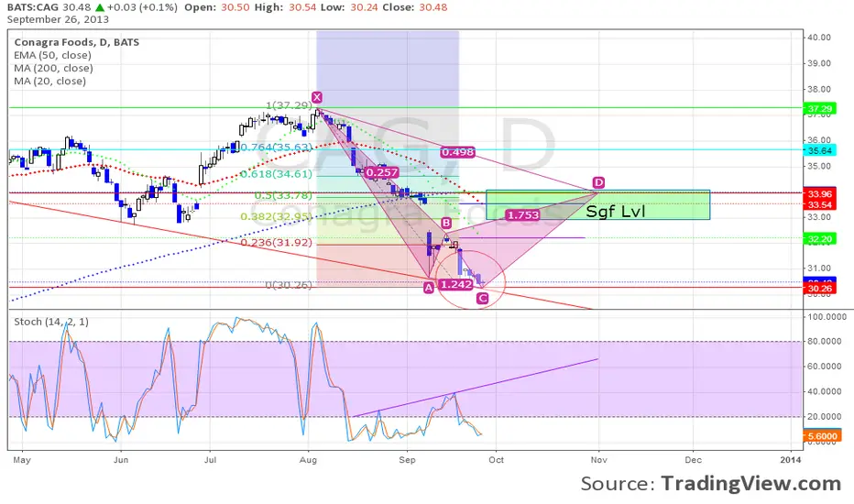Click the Fibonacci 0.382(32.95) label

click(277, 217)
